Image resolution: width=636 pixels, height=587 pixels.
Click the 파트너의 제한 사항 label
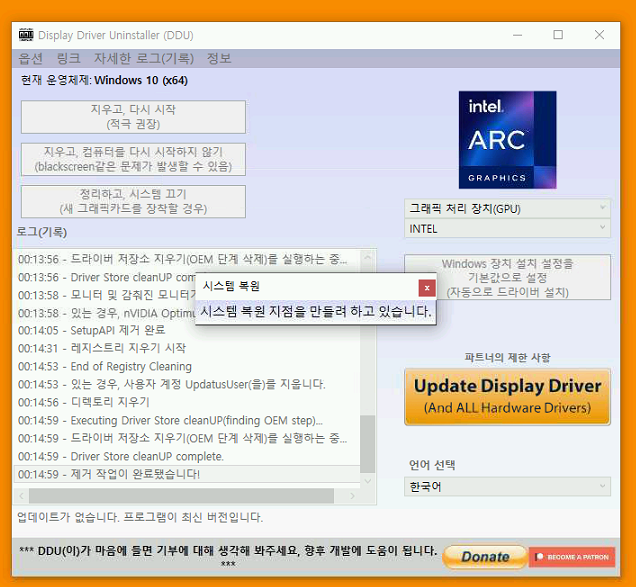coord(507,357)
